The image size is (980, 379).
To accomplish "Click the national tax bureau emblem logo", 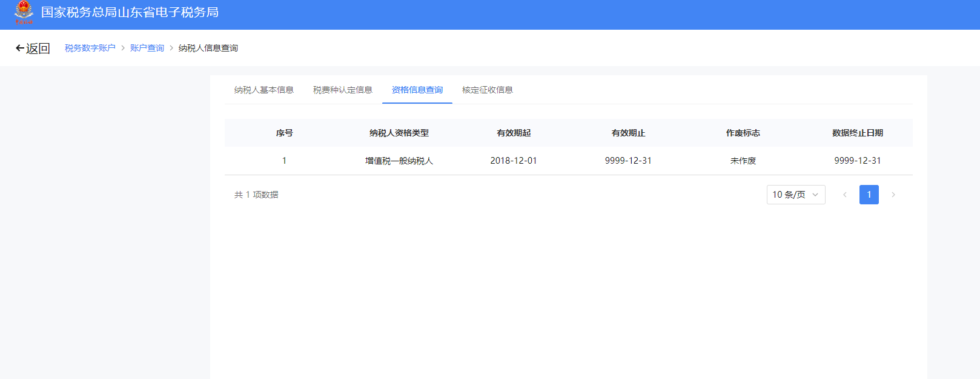I will click(x=24, y=12).
